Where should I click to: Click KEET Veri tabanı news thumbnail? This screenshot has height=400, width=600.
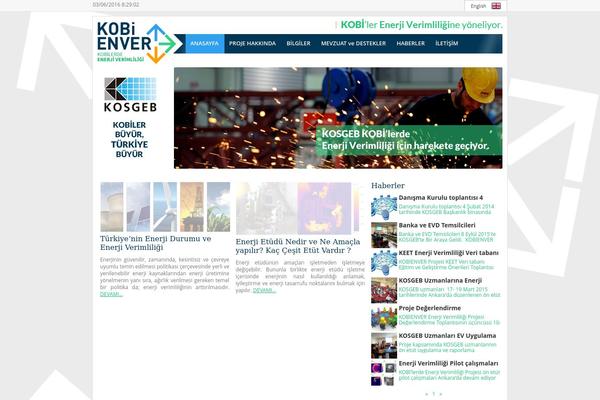click(384, 263)
